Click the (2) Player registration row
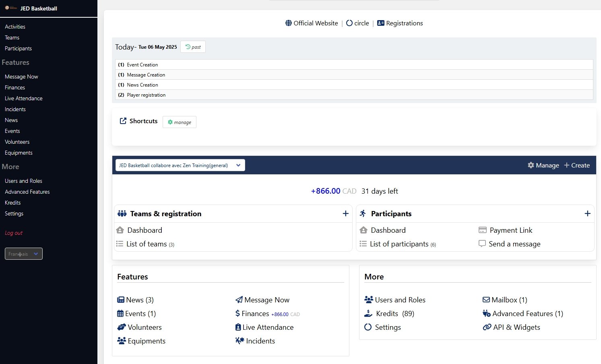Viewport: 601px width, 364px height. (x=354, y=95)
